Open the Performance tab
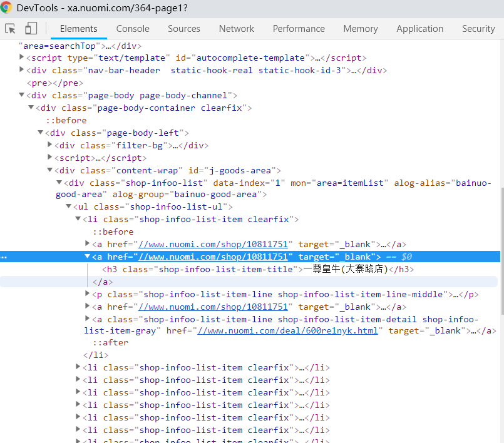 click(299, 29)
